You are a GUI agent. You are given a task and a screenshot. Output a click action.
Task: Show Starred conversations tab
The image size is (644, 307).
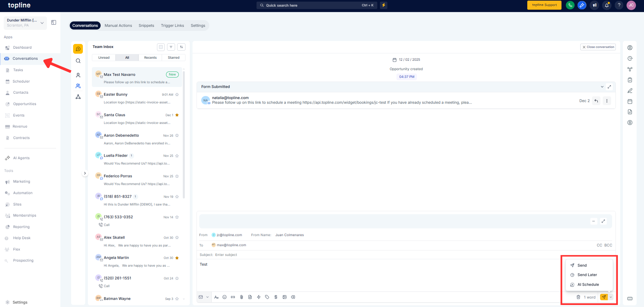point(174,58)
